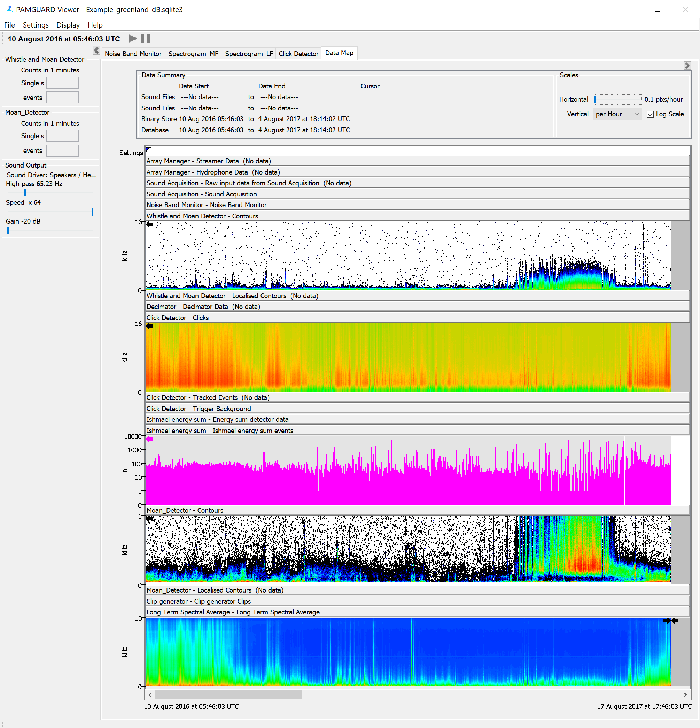The height and width of the screenshot is (728, 700).
Task: Expand the Noise Band Monitor data row
Action: pos(417,205)
